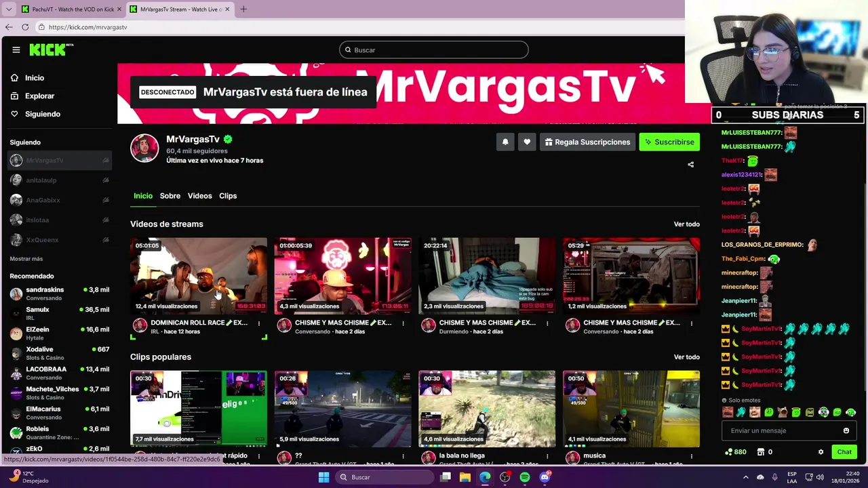Click the browser address bar
Viewport: 868px width, 488px height.
click(359, 27)
